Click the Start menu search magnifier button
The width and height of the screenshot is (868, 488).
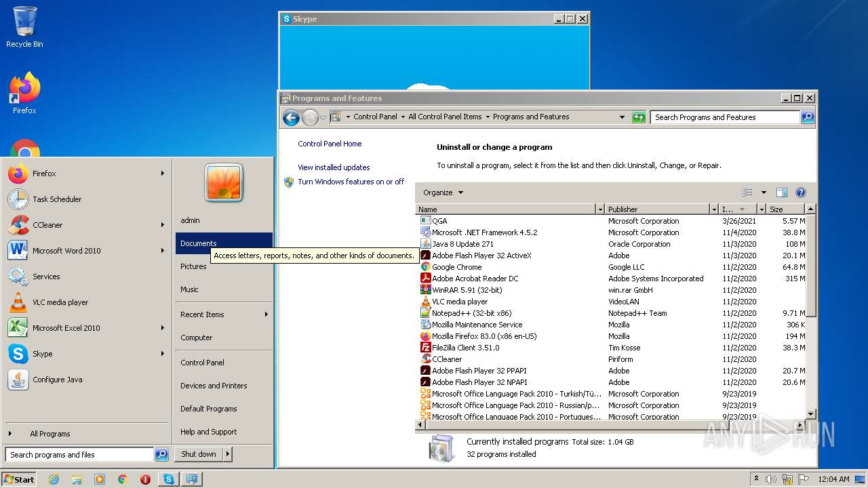coord(161,455)
